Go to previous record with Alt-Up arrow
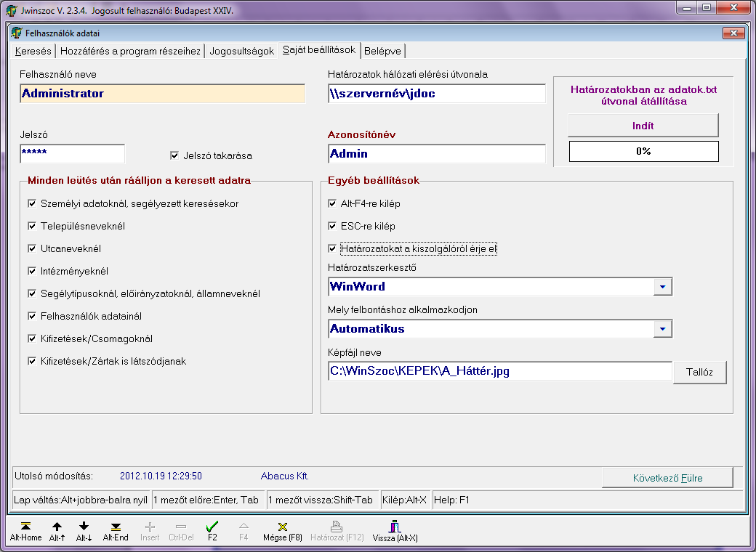The width and height of the screenshot is (756, 552). [57, 531]
